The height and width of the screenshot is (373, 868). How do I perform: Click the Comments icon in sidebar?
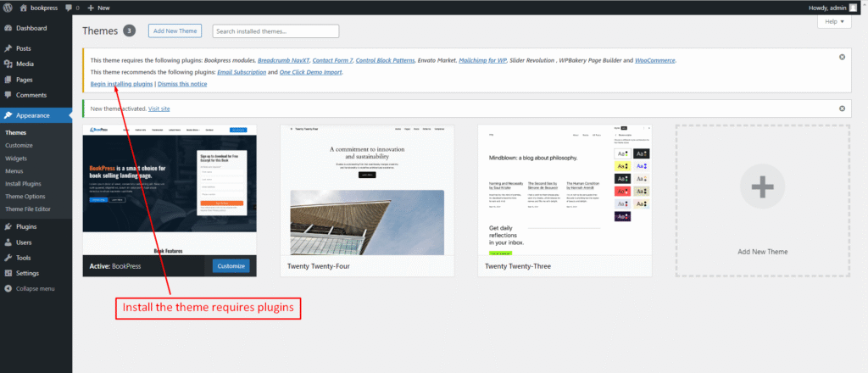coord(8,95)
